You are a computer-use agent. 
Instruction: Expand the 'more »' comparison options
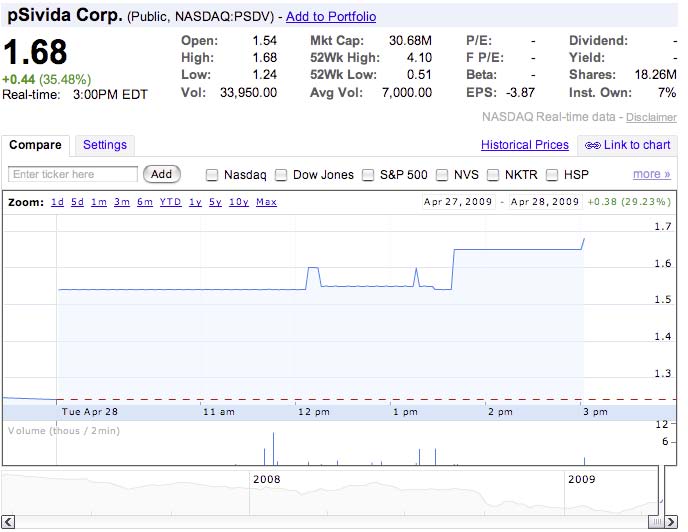point(651,174)
